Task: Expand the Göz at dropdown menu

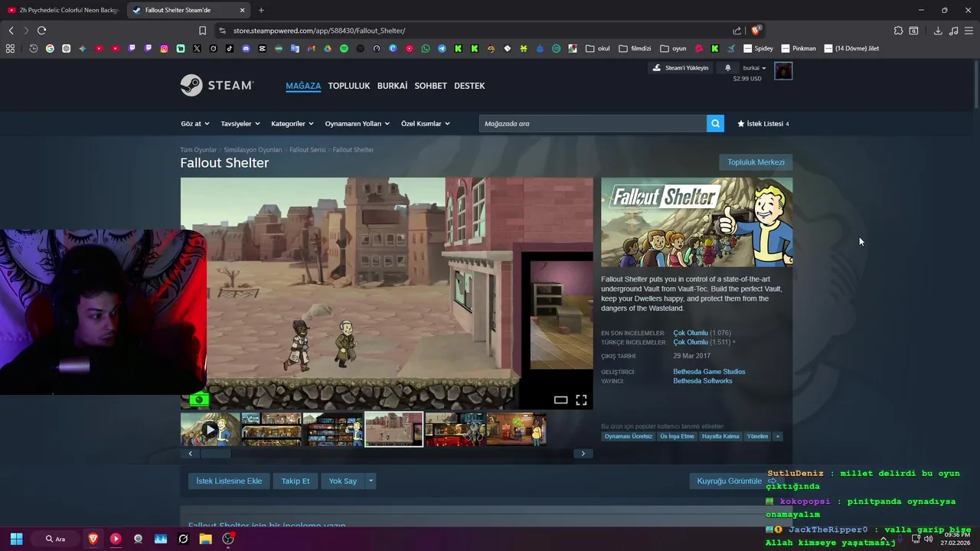Action: 194,123
